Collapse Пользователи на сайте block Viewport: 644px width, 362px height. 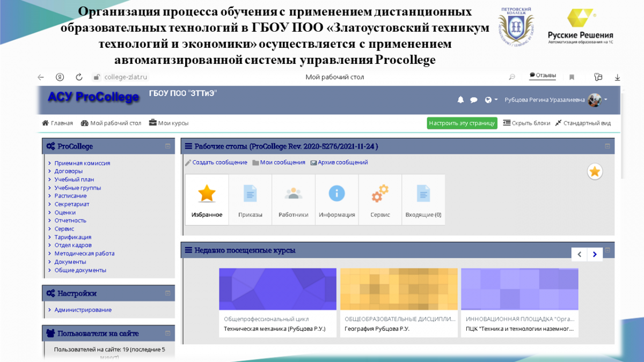(x=167, y=333)
